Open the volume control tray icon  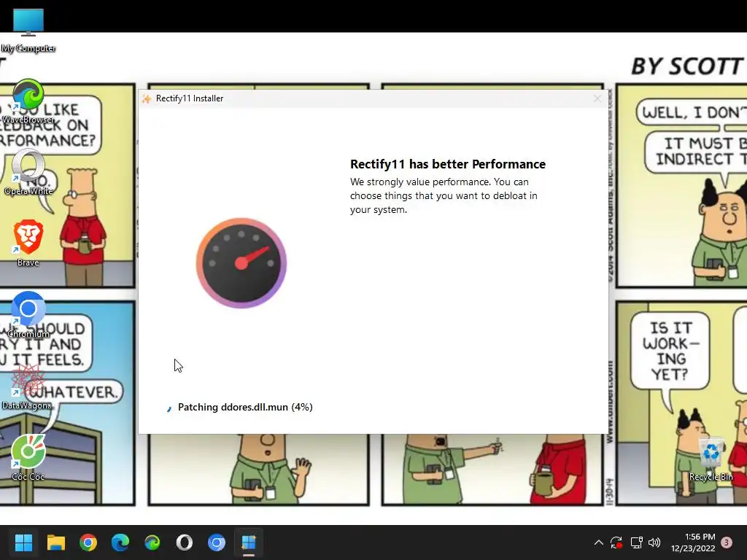tap(654, 542)
